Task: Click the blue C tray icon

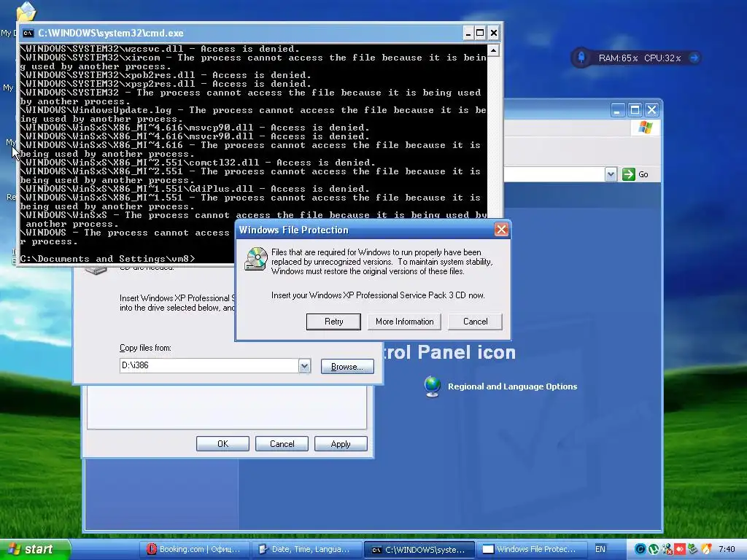Action: pos(640,550)
